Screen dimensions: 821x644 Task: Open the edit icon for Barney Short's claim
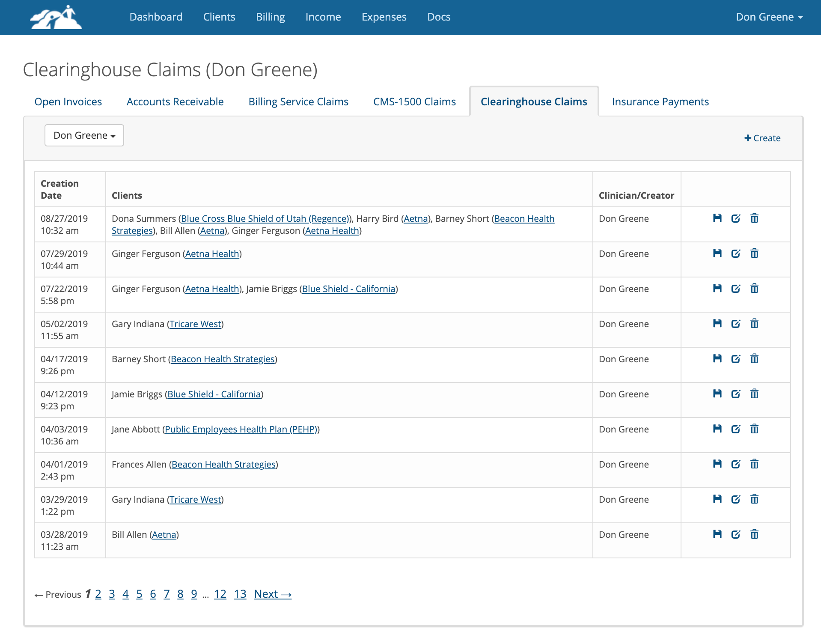(735, 358)
